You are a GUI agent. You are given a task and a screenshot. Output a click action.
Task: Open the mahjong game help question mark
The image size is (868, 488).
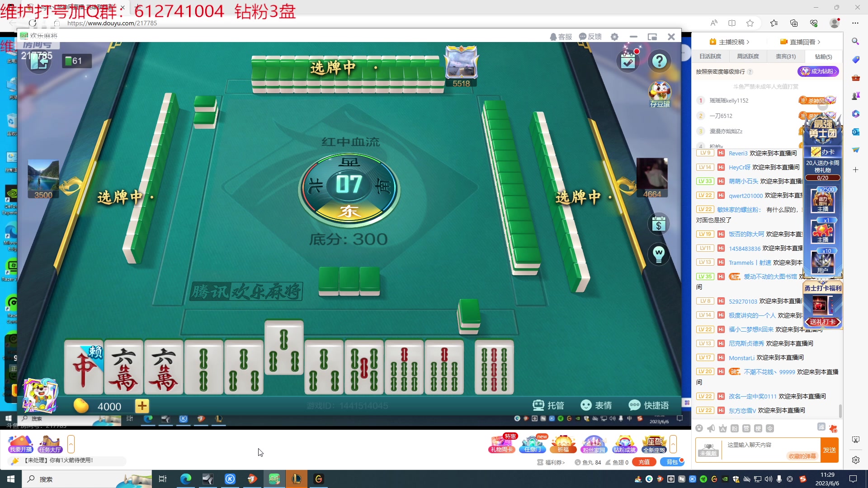click(x=659, y=61)
